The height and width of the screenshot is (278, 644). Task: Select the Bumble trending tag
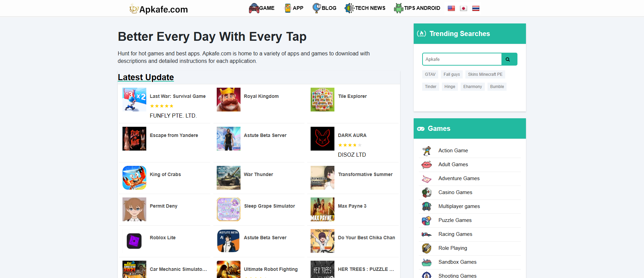pos(497,87)
